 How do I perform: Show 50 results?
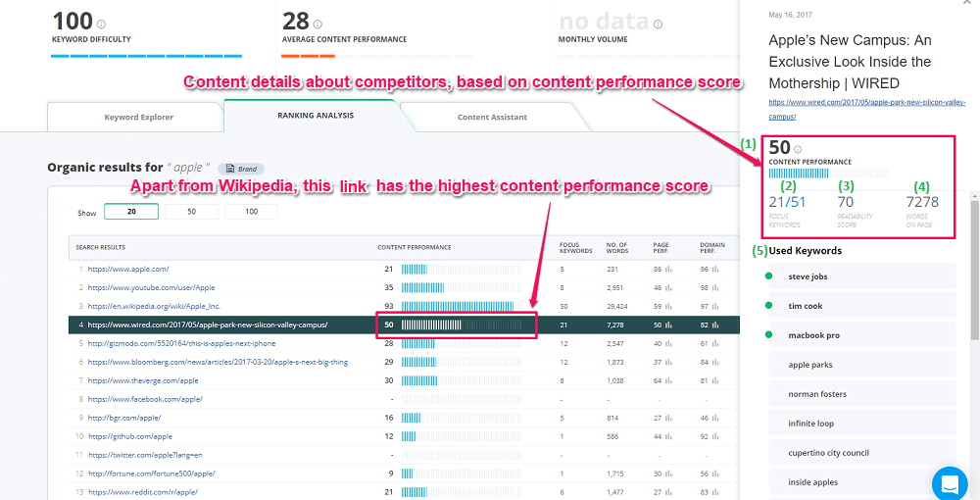[x=191, y=211]
